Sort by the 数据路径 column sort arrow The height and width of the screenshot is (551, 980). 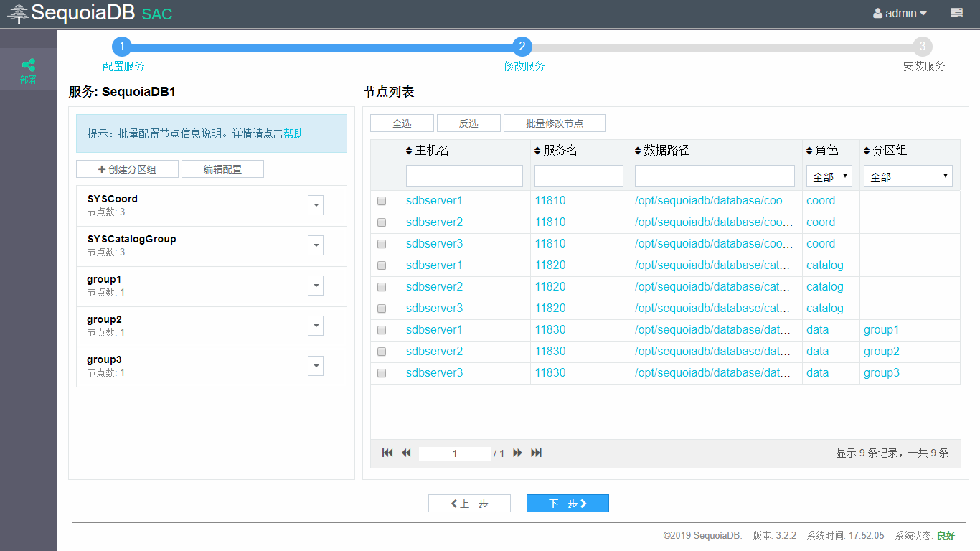(639, 151)
